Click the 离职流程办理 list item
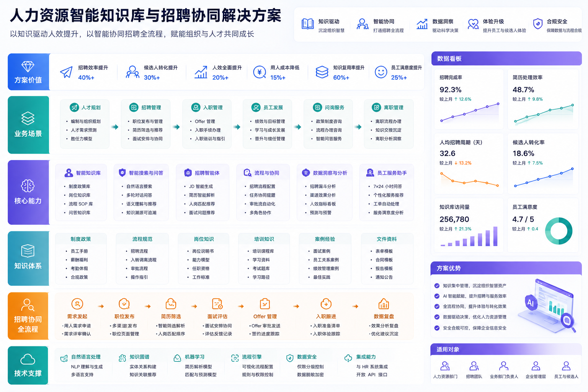The height and width of the screenshot is (392, 588). [x=389, y=121]
